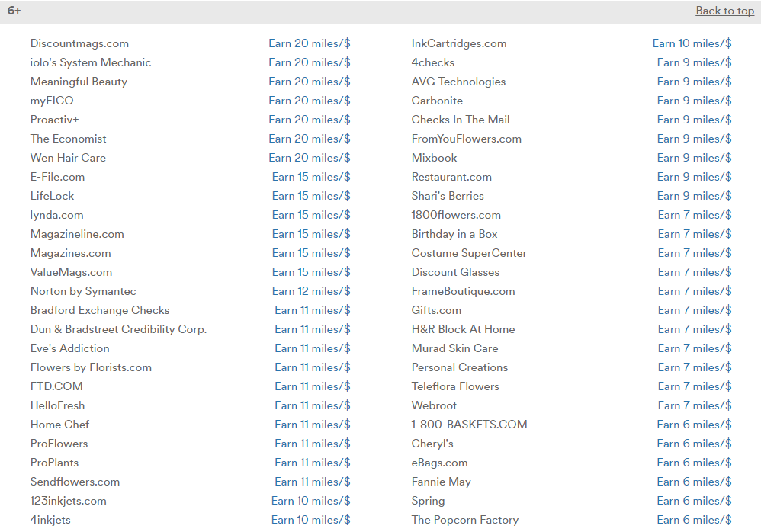Image resolution: width=761 pixels, height=532 pixels.
Task: Open 4inkjets Earn 10 miles/$ link
Action: click(310, 520)
